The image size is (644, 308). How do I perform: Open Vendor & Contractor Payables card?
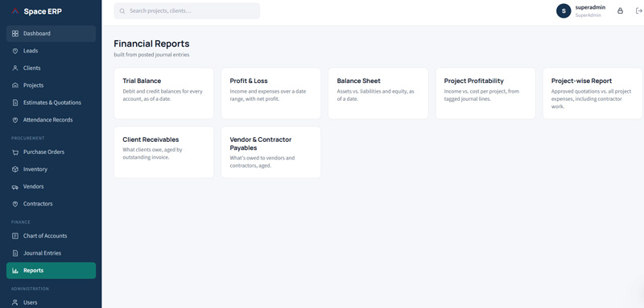click(271, 152)
